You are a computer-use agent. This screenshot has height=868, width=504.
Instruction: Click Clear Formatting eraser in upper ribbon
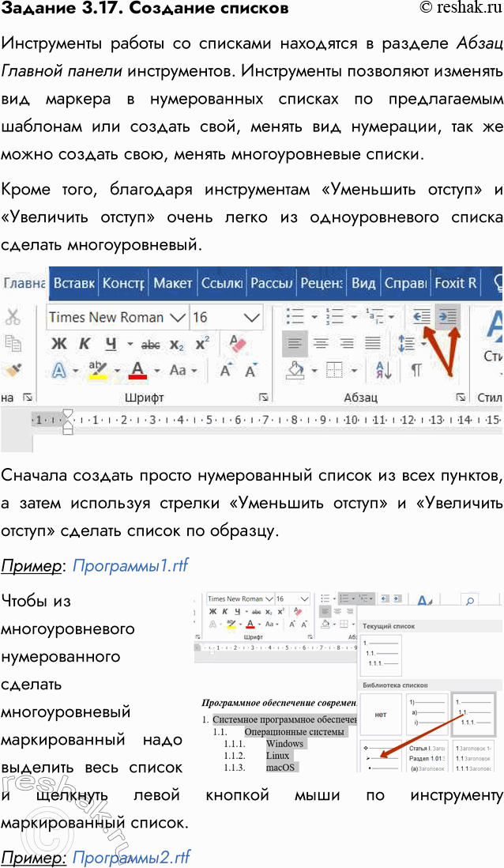[237, 344]
